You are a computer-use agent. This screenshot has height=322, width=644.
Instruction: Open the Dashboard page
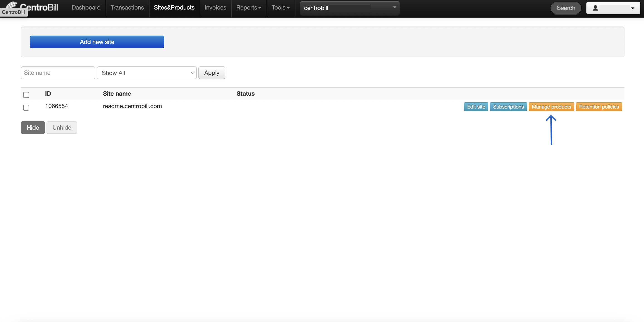click(86, 8)
